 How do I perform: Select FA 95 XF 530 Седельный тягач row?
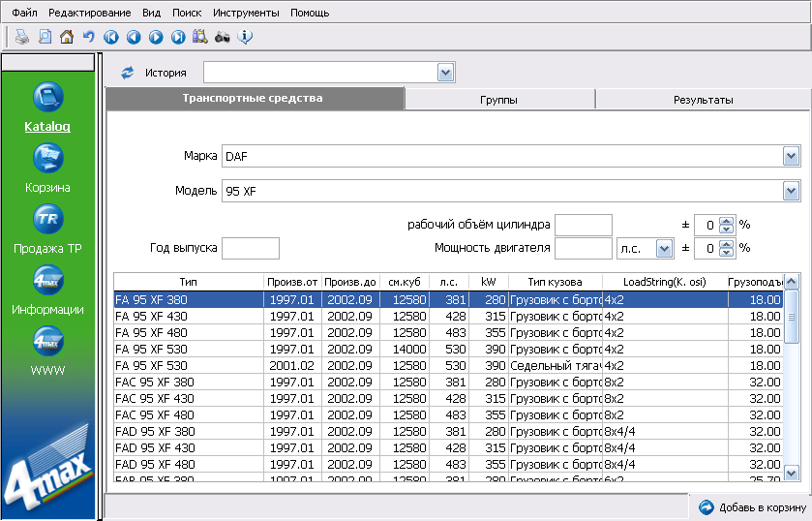[448, 366]
